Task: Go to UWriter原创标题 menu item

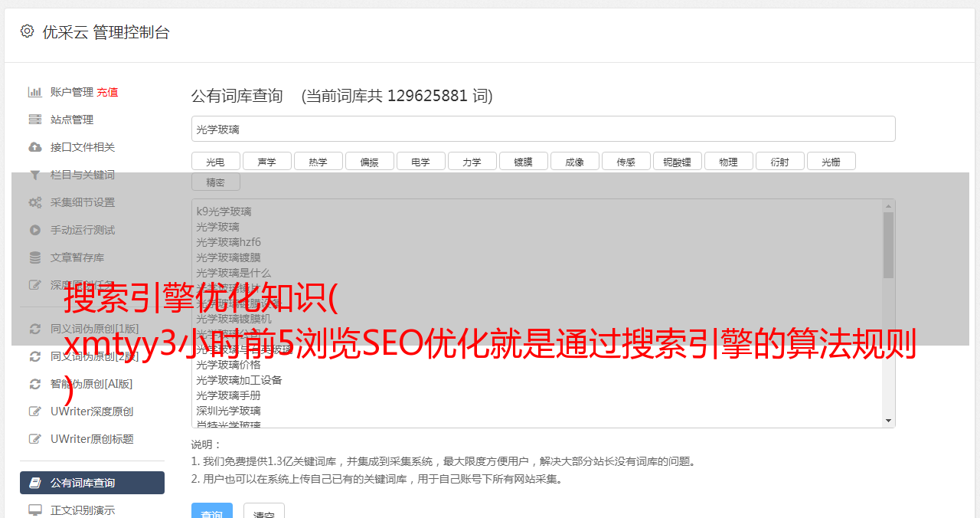Action: (x=92, y=439)
